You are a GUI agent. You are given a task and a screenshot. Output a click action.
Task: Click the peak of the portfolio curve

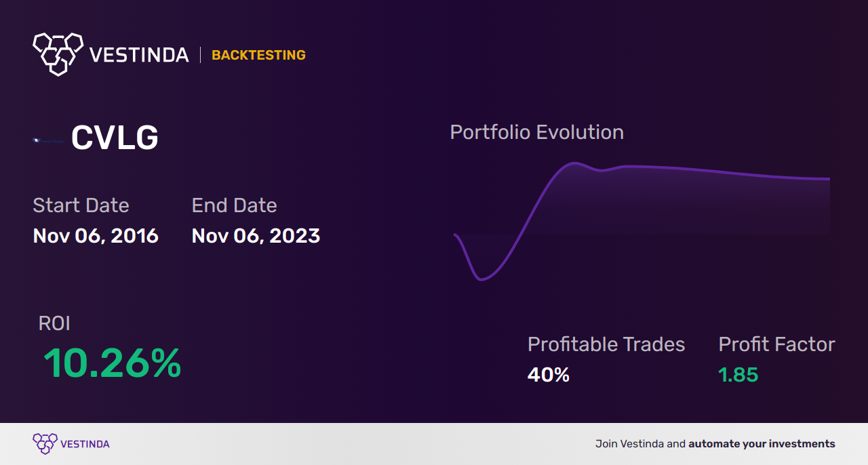pyautogui.click(x=575, y=163)
